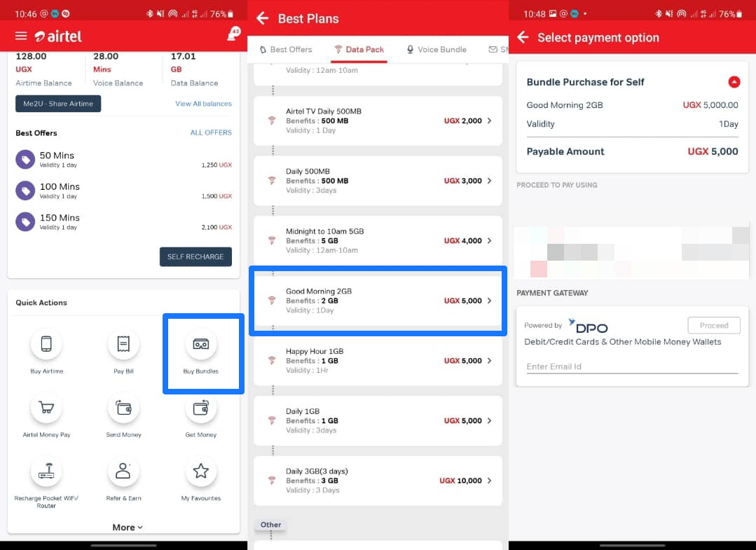The image size is (756, 550).
Task: Open Recharge Pocket WiFi Router icon
Action: pyautogui.click(x=46, y=471)
